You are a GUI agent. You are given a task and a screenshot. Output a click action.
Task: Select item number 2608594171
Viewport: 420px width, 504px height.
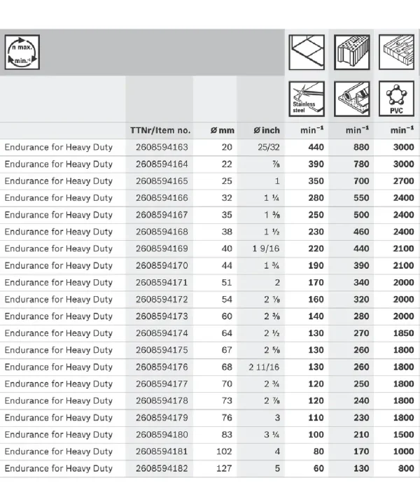(x=162, y=283)
